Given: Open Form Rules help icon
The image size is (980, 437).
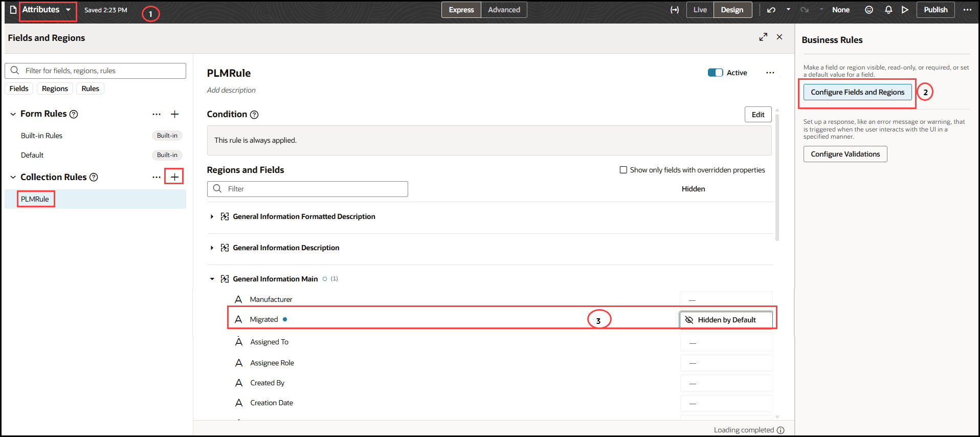Looking at the screenshot, I should (x=74, y=114).
